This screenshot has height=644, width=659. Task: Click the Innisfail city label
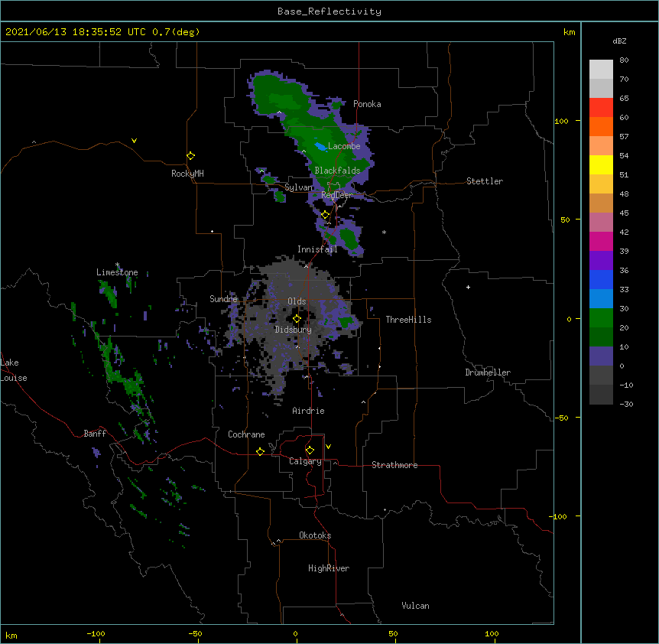(x=317, y=249)
